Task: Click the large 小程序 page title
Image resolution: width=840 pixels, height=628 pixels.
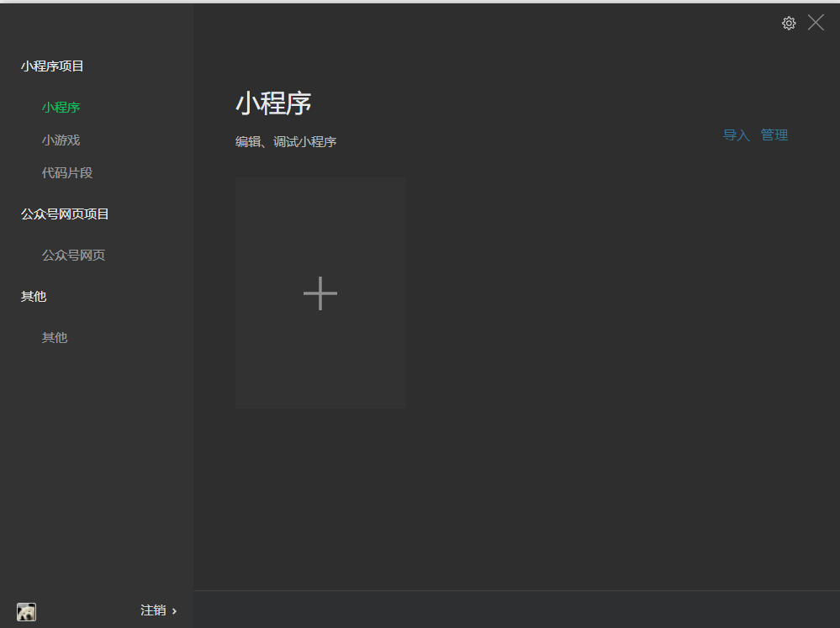Action: pyautogui.click(x=273, y=103)
